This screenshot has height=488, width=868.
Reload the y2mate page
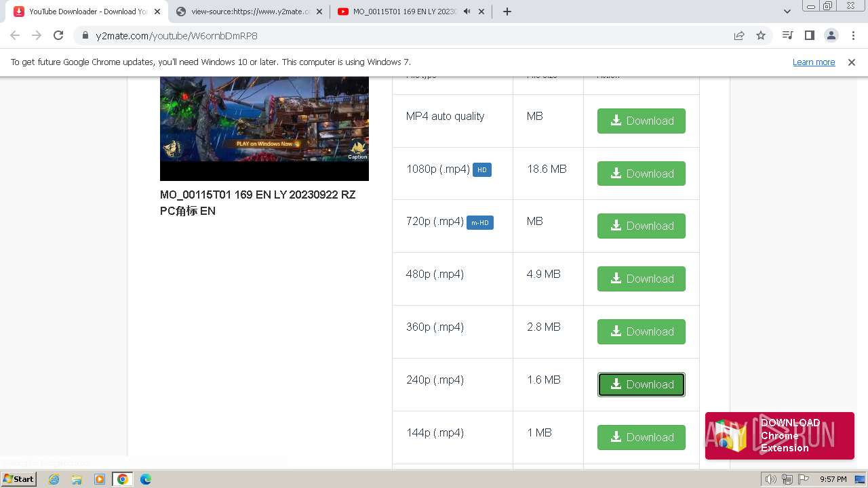pos(58,35)
